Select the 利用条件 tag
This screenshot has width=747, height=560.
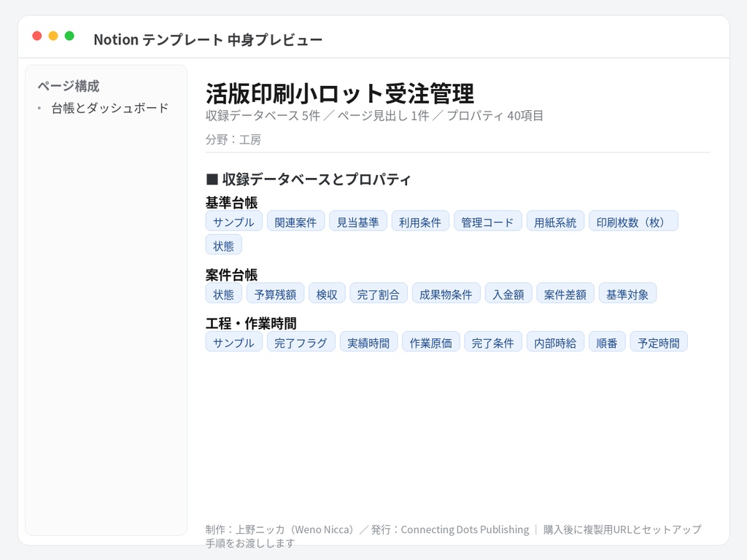pos(420,221)
